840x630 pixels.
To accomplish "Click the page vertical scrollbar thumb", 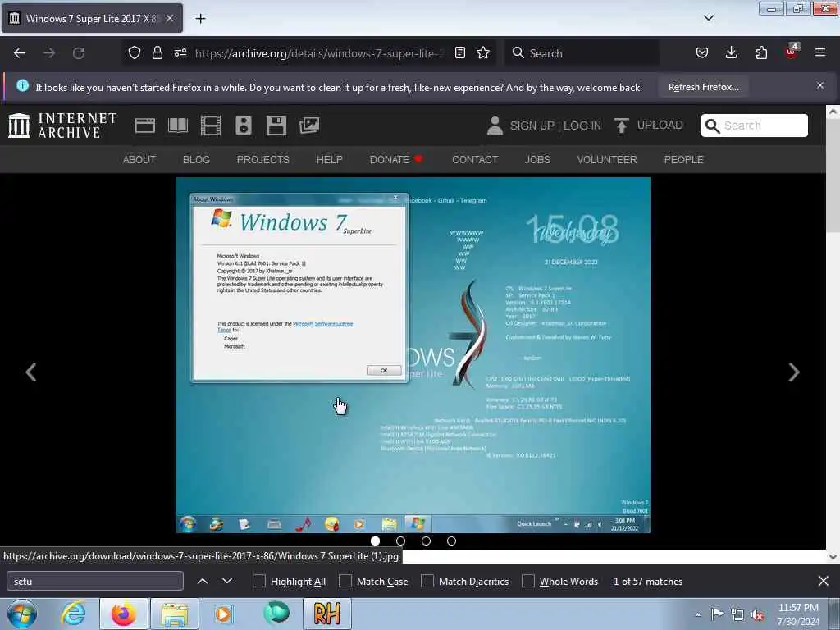I will pos(833,176).
